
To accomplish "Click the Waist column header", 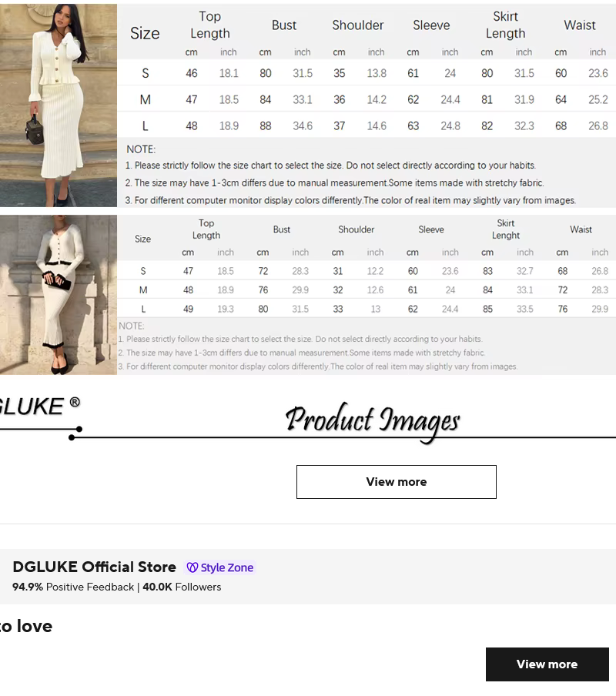I will pos(580,25).
